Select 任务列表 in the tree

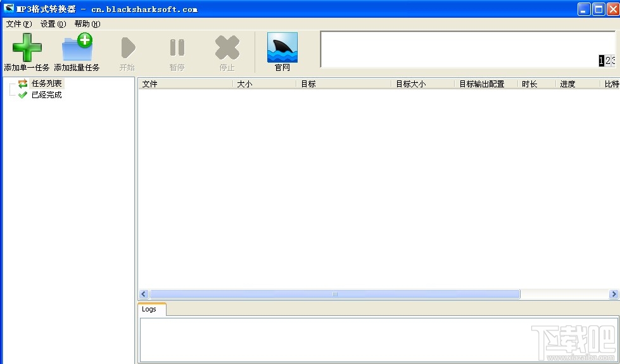click(x=47, y=84)
